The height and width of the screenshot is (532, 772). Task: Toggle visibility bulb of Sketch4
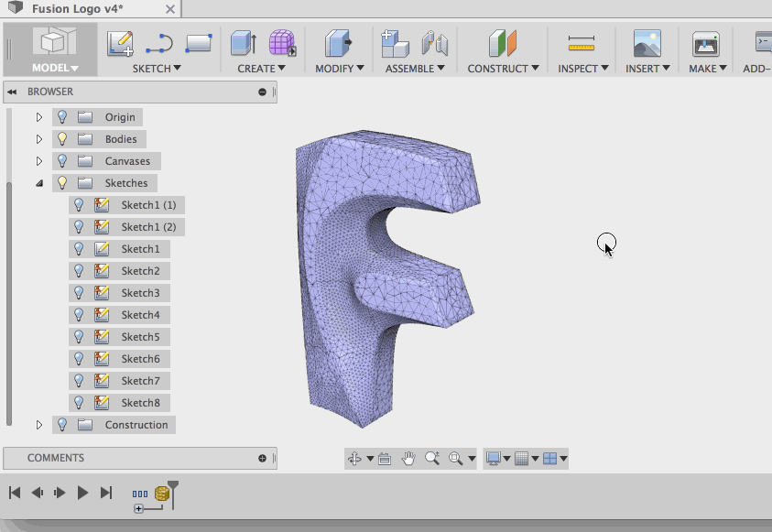[x=79, y=315]
